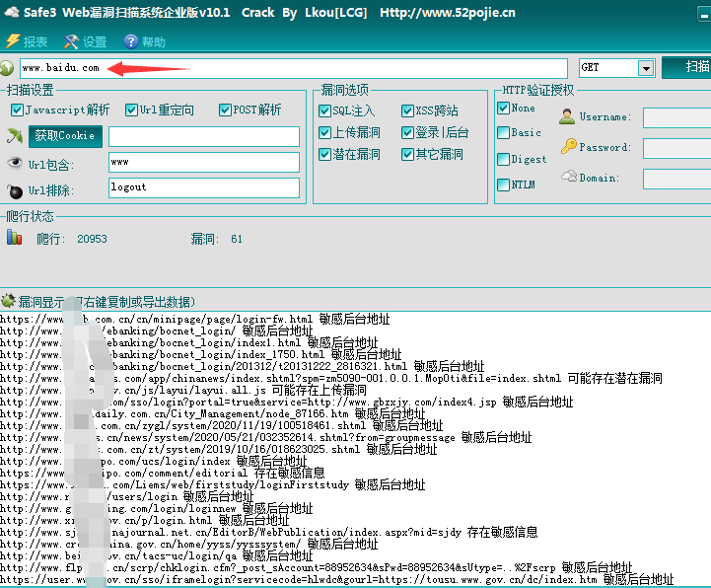711x588 pixels.
Task: Click the Url包含 field containing www
Action: (x=204, y=163)
